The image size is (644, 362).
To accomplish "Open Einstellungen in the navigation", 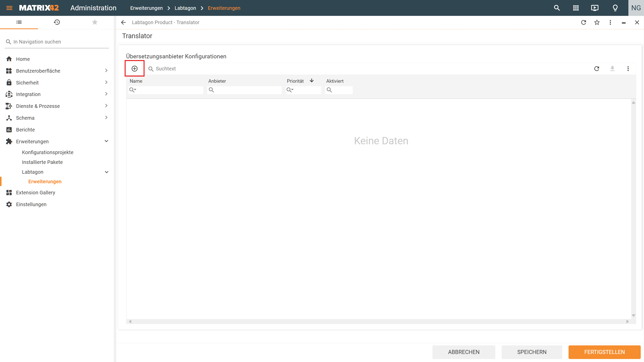I will 31,204.
